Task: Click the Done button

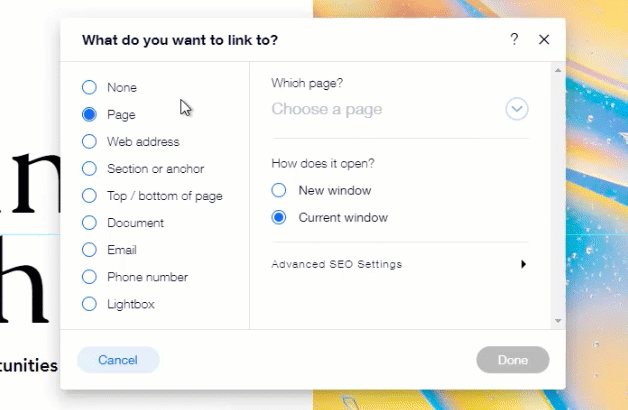Action: point(513,360)
